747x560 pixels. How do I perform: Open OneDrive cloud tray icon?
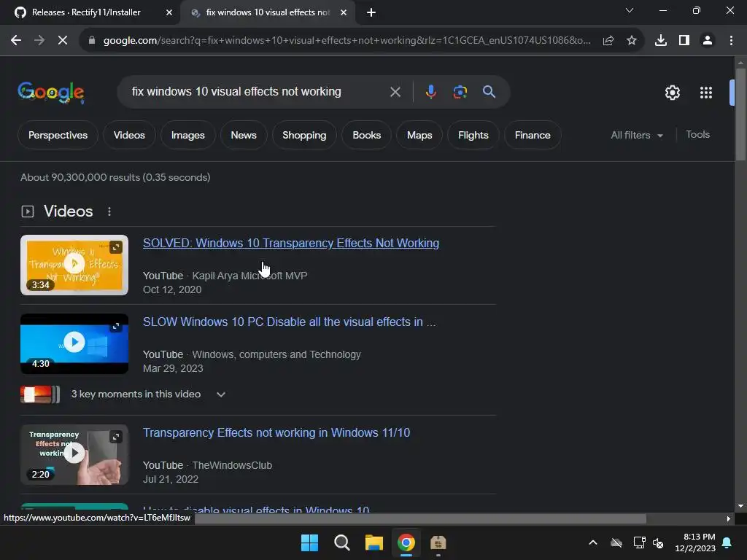coord(616,542)
